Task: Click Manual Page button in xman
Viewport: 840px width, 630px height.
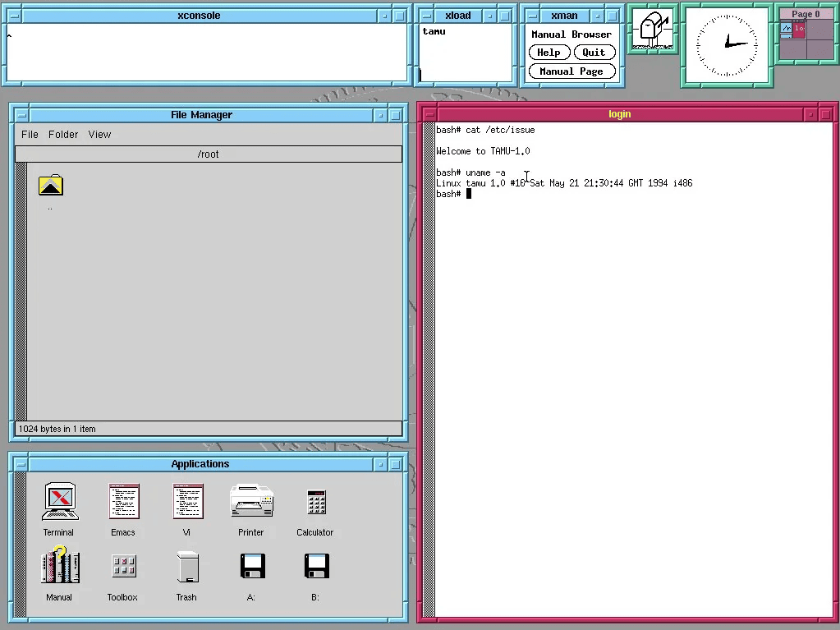Action: click(571, 71)
